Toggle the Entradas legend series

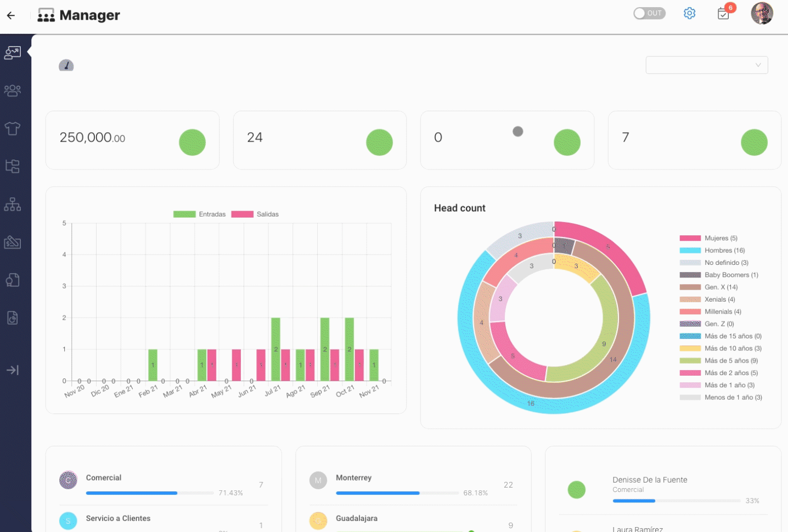200,214
